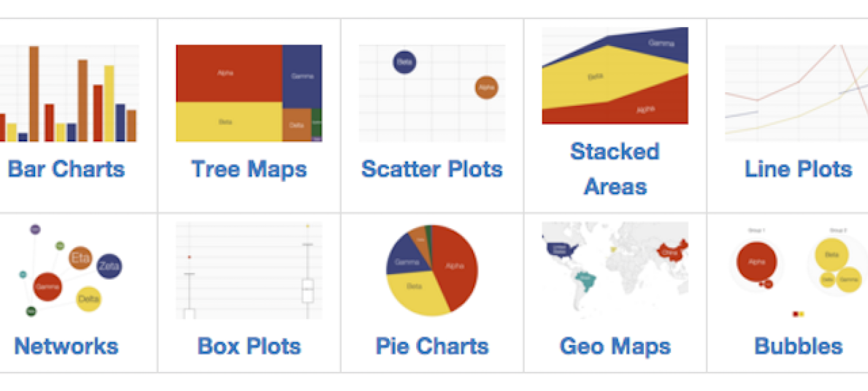Open the Bar Charts preview thumbnail
The height and width of the screenshot is (391, 868).
click(69, 93)
